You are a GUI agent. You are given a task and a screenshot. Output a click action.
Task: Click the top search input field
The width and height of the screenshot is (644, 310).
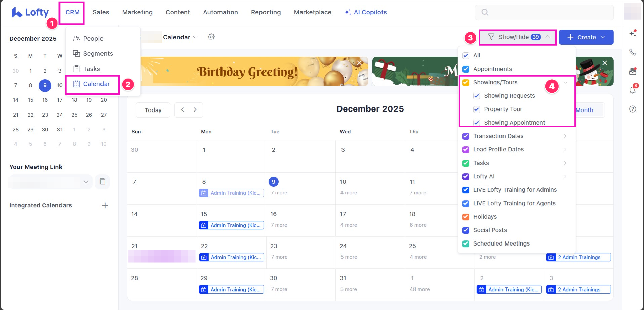point(544,12)
